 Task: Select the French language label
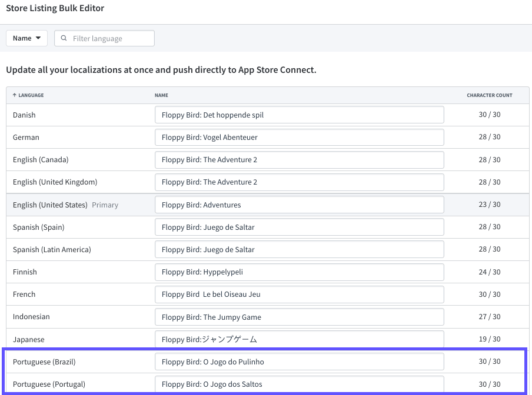(x=24, y=294)
